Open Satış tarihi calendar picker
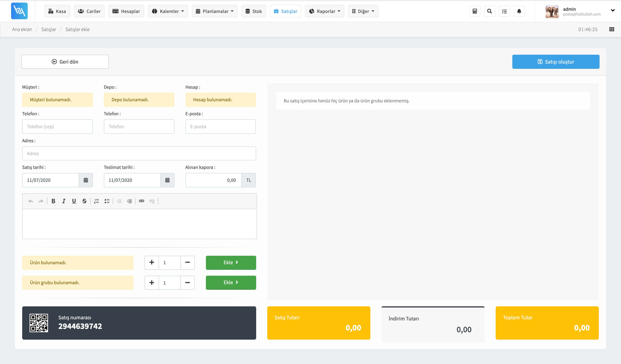Image resolution: width=621 pixels, height=364 pixels. [x=86, y=180]
